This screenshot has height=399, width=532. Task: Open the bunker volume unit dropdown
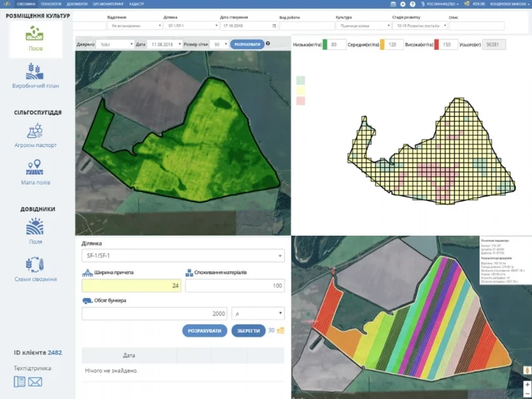pyautogui.click(x=258, y=313)
